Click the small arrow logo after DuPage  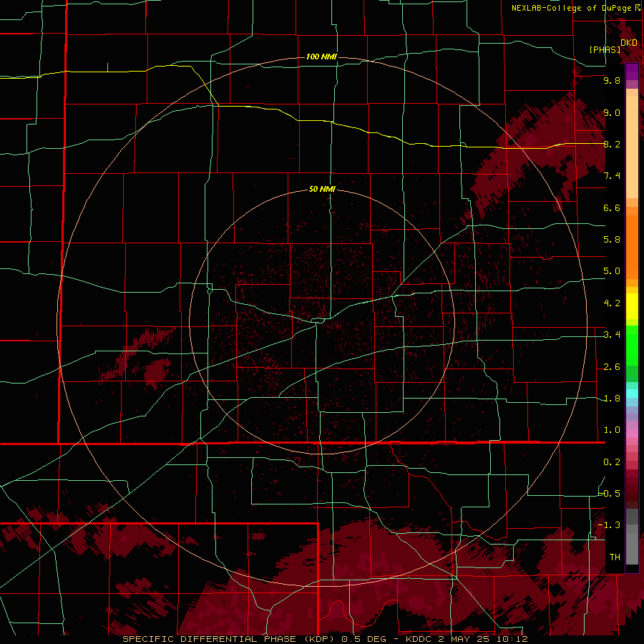[x=638, y=8]
